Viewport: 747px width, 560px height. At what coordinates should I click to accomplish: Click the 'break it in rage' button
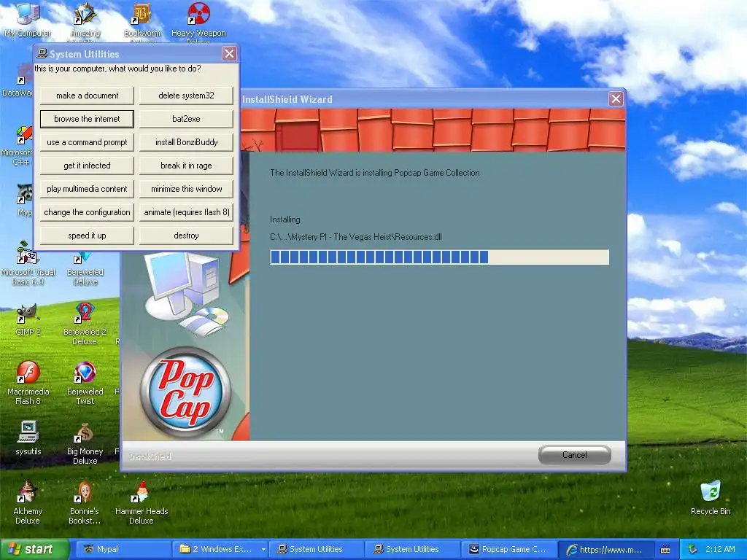tap(186, 166)
